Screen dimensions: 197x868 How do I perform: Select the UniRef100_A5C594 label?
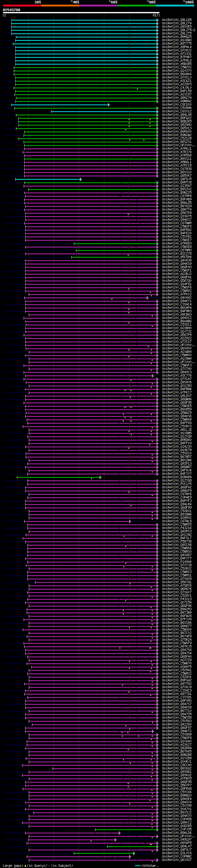[176, 257]
